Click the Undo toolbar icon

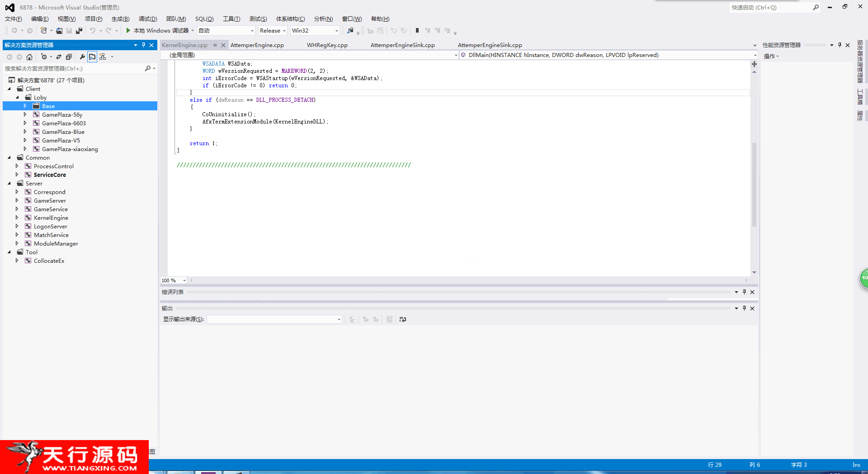(x=92, y=30)
